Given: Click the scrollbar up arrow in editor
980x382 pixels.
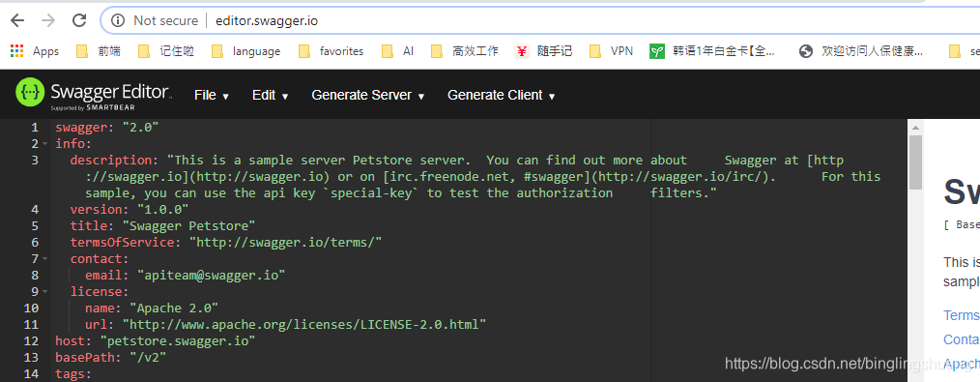Looking at the screenshot, I should click(915, 127).
